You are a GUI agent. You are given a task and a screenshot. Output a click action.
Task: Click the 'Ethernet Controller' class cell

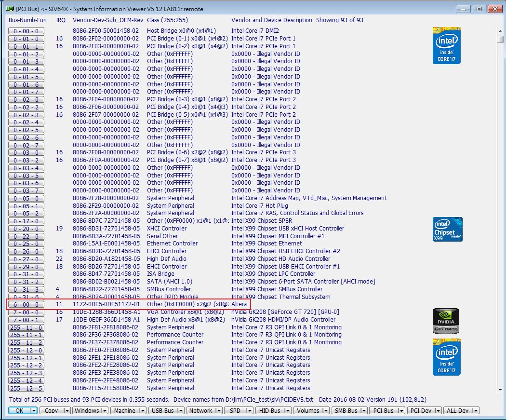pyautogui.click(x=173, y=244)
